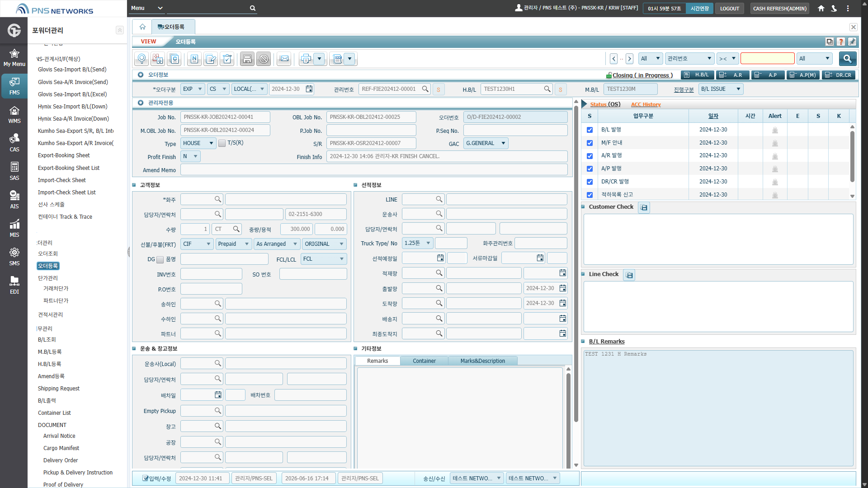
Task: Click the New 'N' document toolbar icon
Action: click(x=194, y=59)
